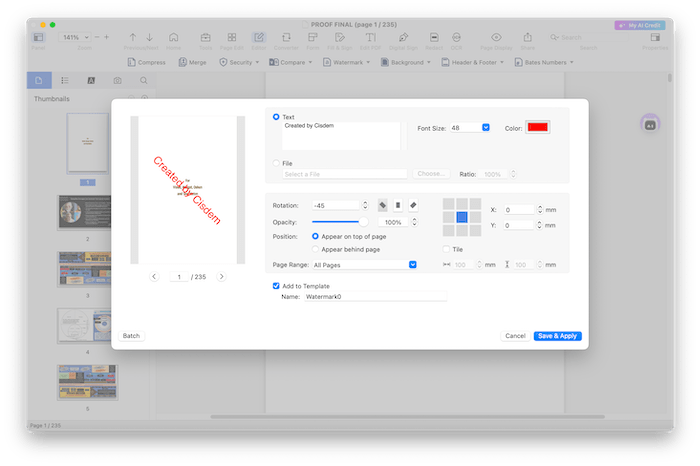The width and height of the screenshot is (700, 466).
Task: Choose Appear on top of page
Action: coord(315,236)
